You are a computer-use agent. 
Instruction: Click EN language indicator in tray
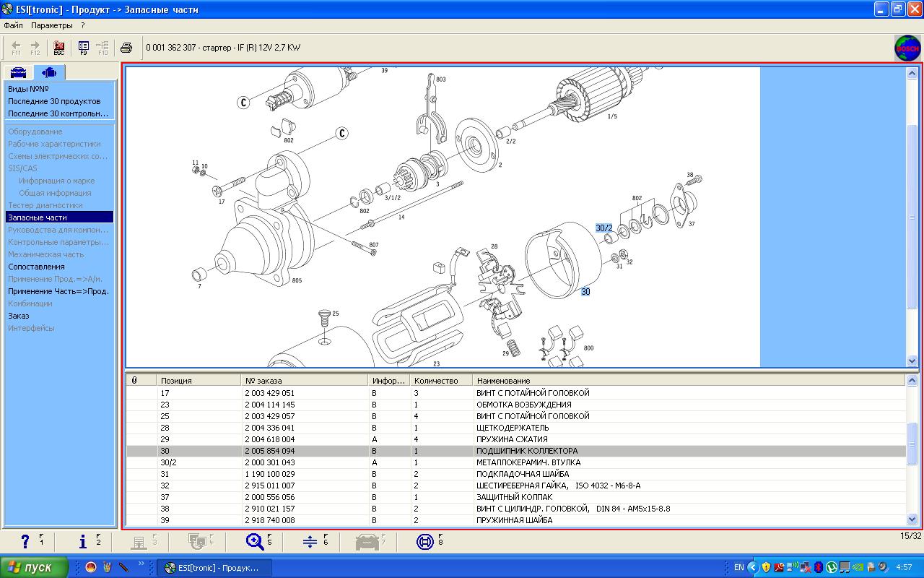pyautogui.click(x=739, y=567)
